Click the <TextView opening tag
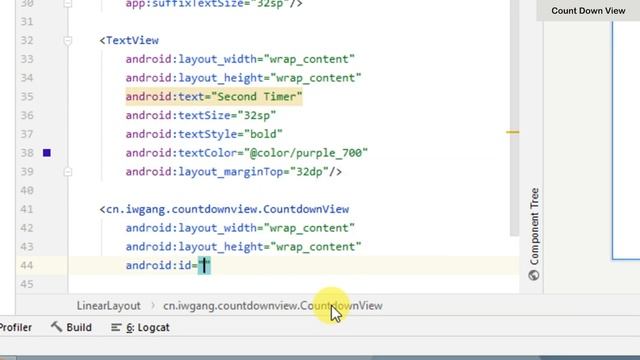This screenshot has width=640, height=360. [x=129, y=40]
